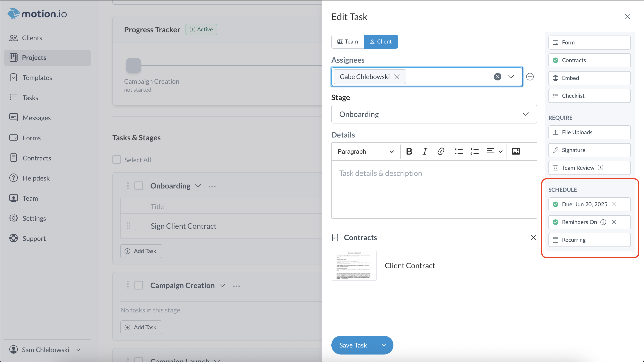
Task: Open the Save Task dropdown arrow
Action: (x=384, y=345)
